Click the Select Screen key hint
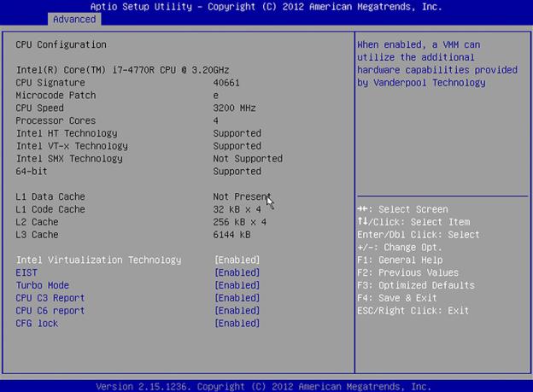The width and height of the screenshot is (533, 392). point(403,209)
